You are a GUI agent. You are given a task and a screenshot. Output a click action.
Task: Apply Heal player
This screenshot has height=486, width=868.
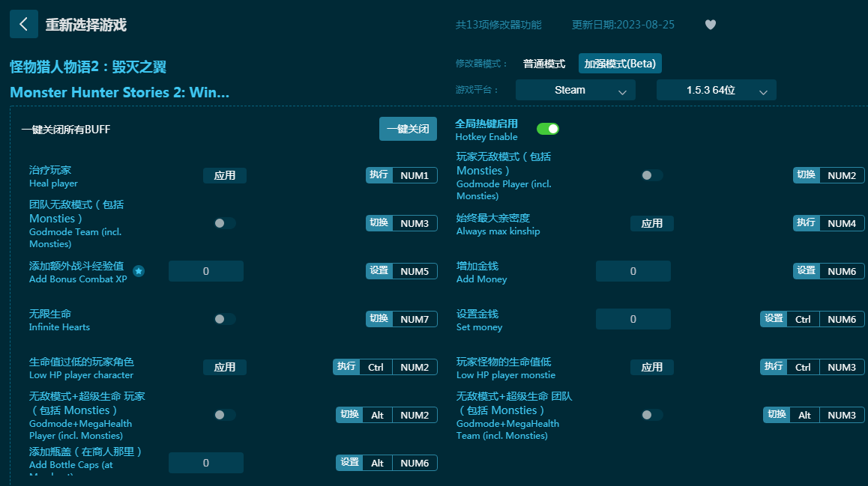225,175
